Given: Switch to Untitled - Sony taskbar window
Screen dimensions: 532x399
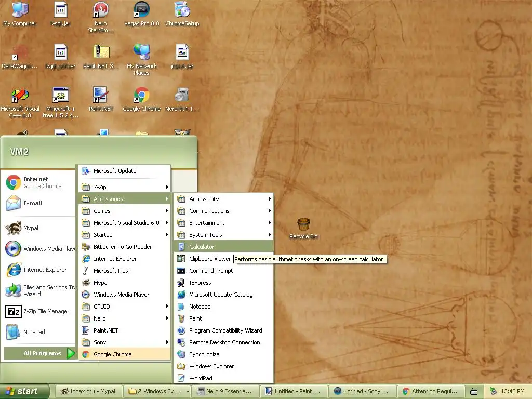Looking at the screenshot, I should click(x=363, y=391).
